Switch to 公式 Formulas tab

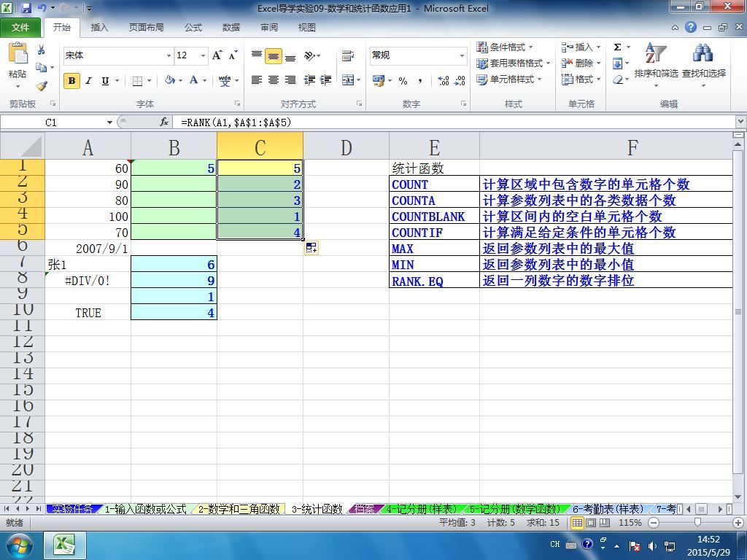point(193,28)
